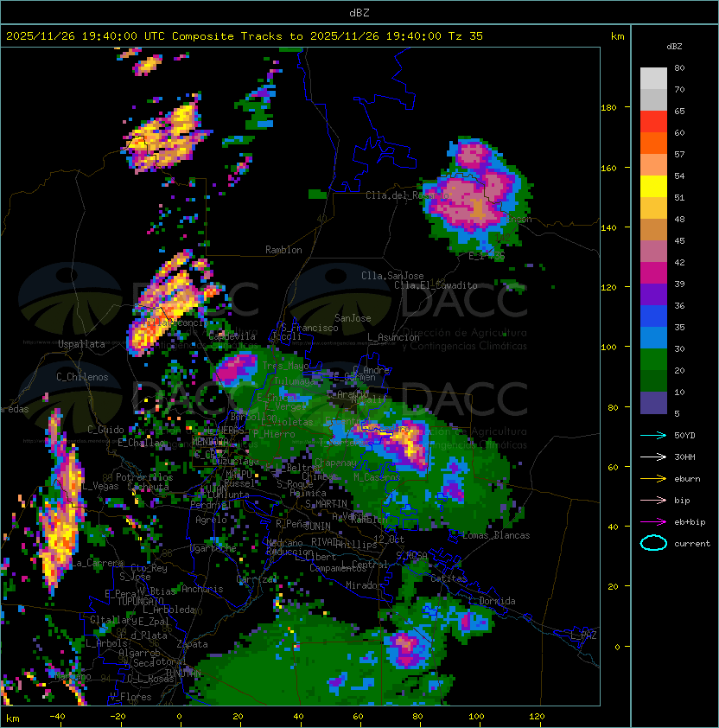Click the 'E_Challao' map label

pyautogui.click(x=142, y=443)
